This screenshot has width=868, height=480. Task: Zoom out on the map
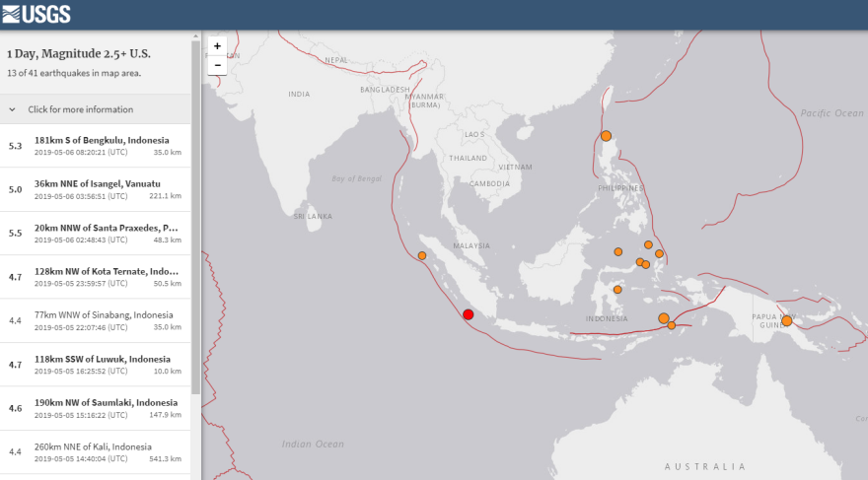click(x=217, y=65)
